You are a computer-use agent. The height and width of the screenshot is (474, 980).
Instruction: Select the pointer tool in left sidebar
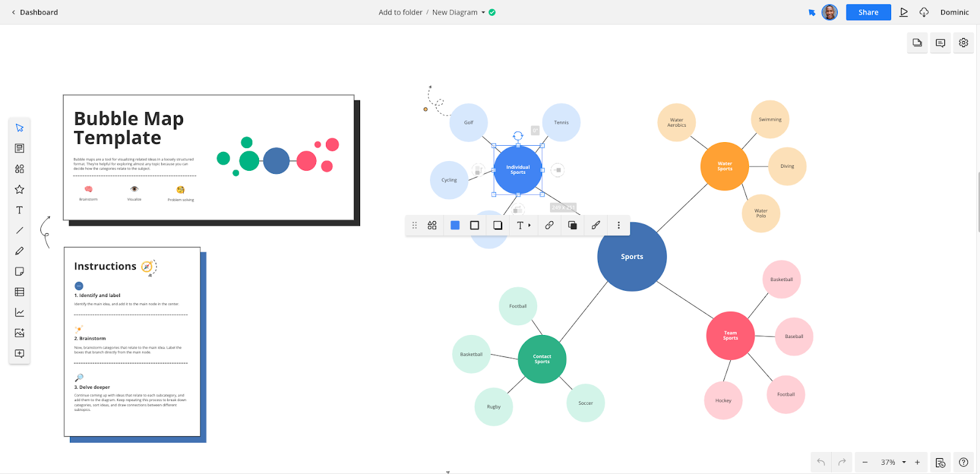point(20,128)
